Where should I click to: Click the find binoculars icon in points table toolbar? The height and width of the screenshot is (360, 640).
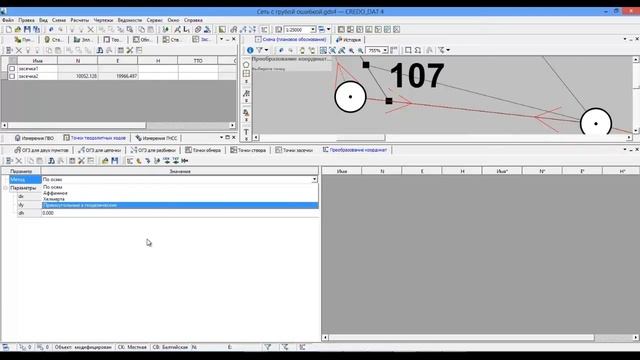[x=100, y=50]
